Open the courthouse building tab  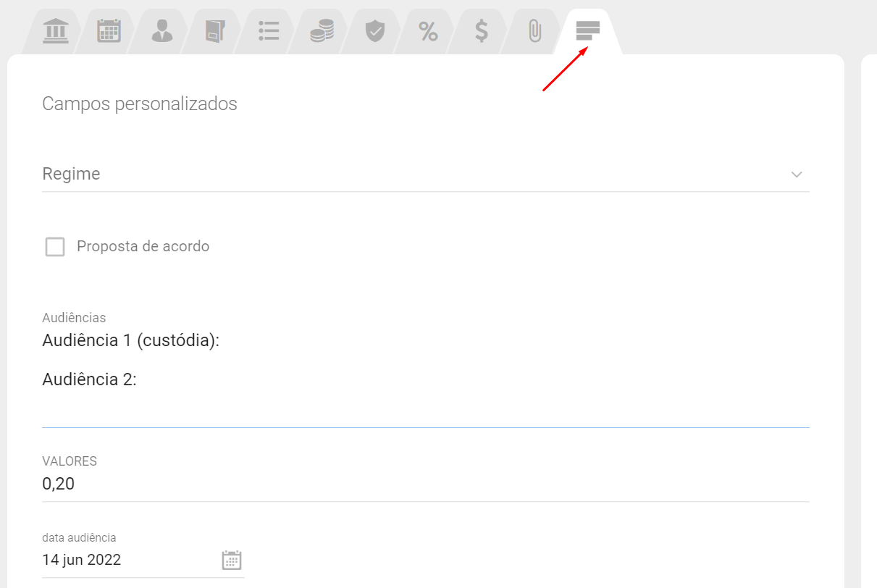[56, 31]
